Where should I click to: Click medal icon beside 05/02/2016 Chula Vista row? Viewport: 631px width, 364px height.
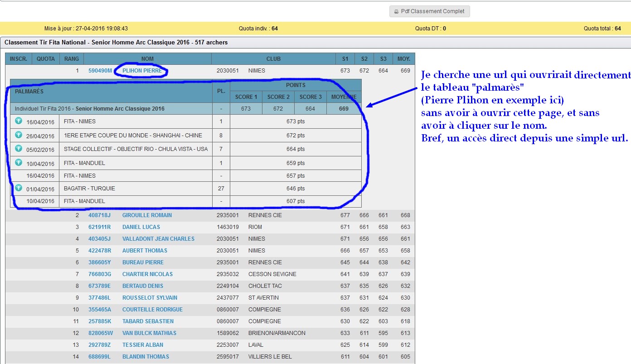coord(19,148)
